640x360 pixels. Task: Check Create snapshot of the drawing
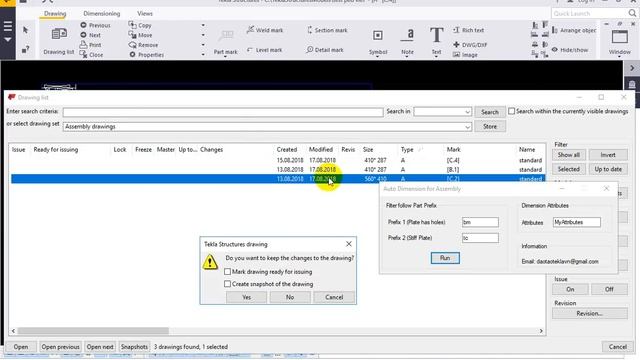pos(227,284)
